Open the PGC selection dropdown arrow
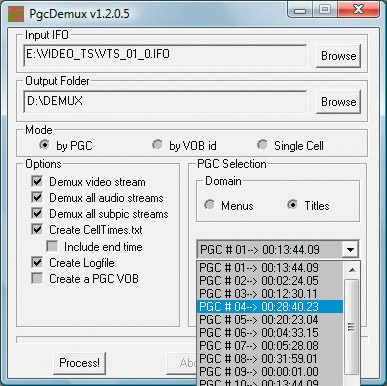Screen dimensions: 387x386 (x=350, y=249)
